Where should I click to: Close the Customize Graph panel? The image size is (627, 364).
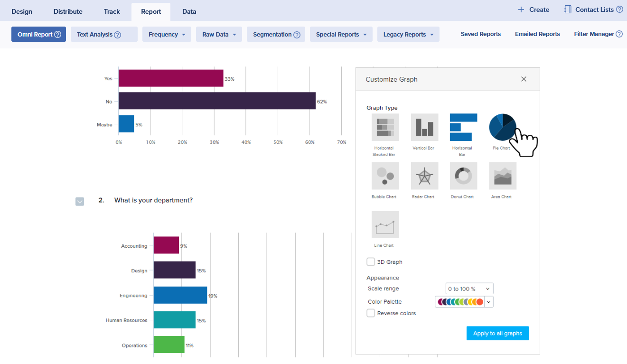[x=524, y=79]
